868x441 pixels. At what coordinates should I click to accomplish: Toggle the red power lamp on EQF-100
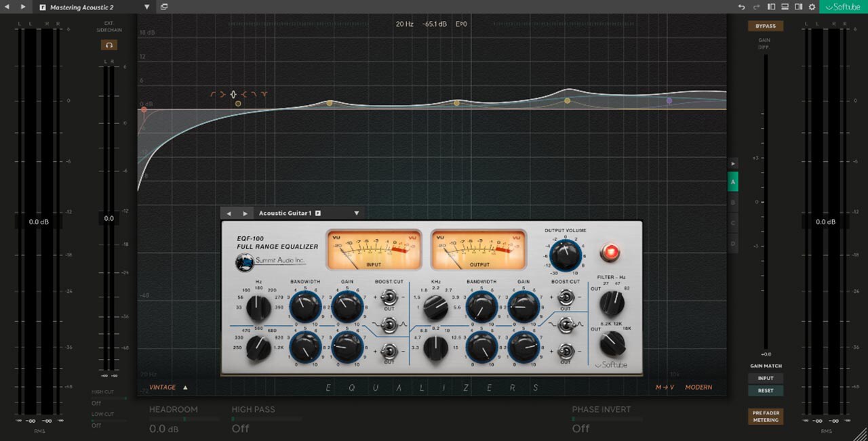point(610,253)
